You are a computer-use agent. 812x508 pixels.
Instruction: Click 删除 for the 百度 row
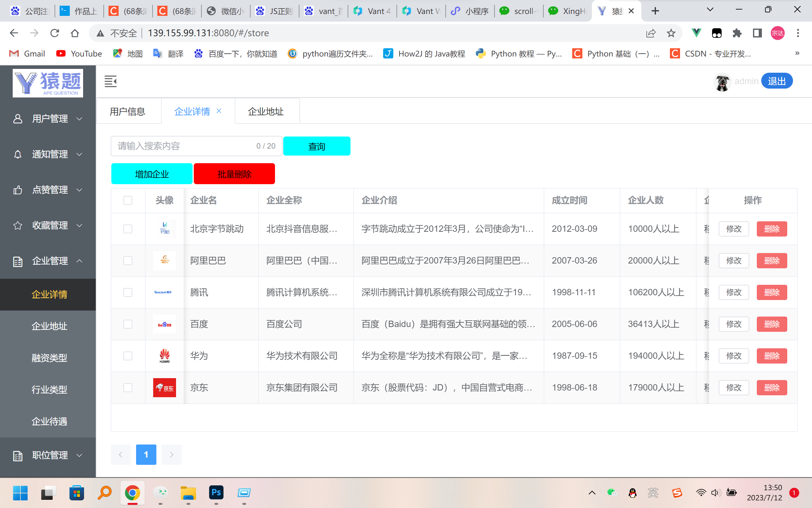click(x=772, y=324)
